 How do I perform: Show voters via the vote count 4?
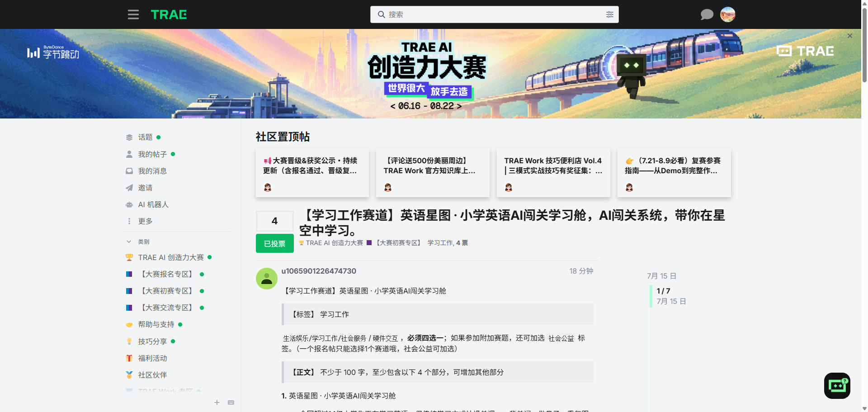[274, 221]
